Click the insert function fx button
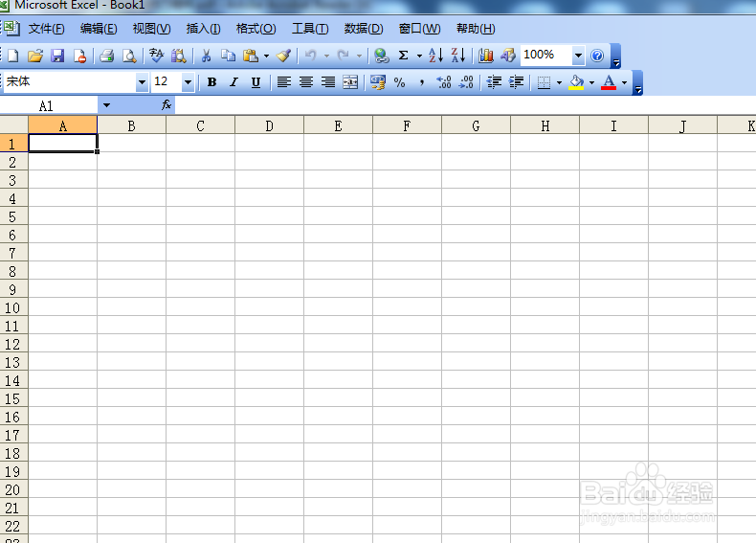This screenshot has width=756, height=543. click(x=167, y=105)
